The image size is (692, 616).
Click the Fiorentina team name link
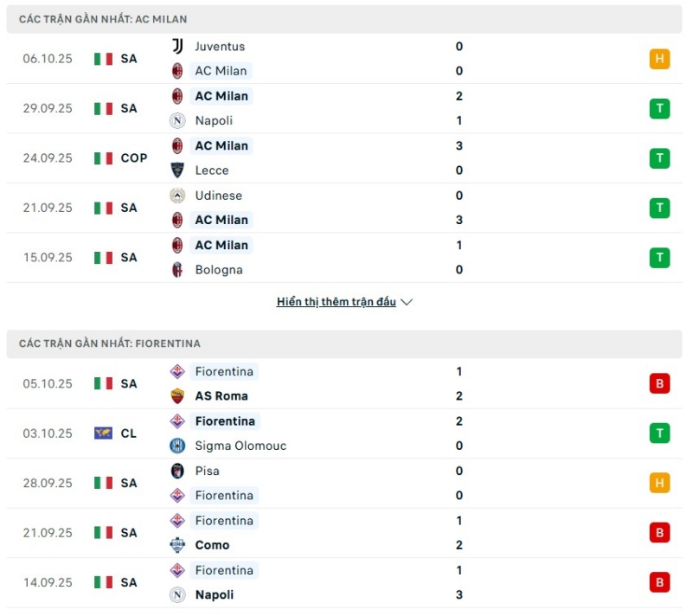click(x=225, y=371)
